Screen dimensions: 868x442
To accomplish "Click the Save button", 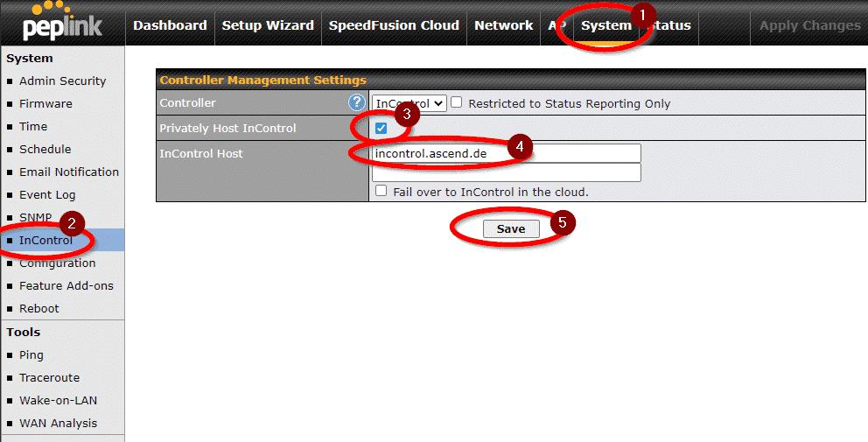I will [x=511, y=228].
